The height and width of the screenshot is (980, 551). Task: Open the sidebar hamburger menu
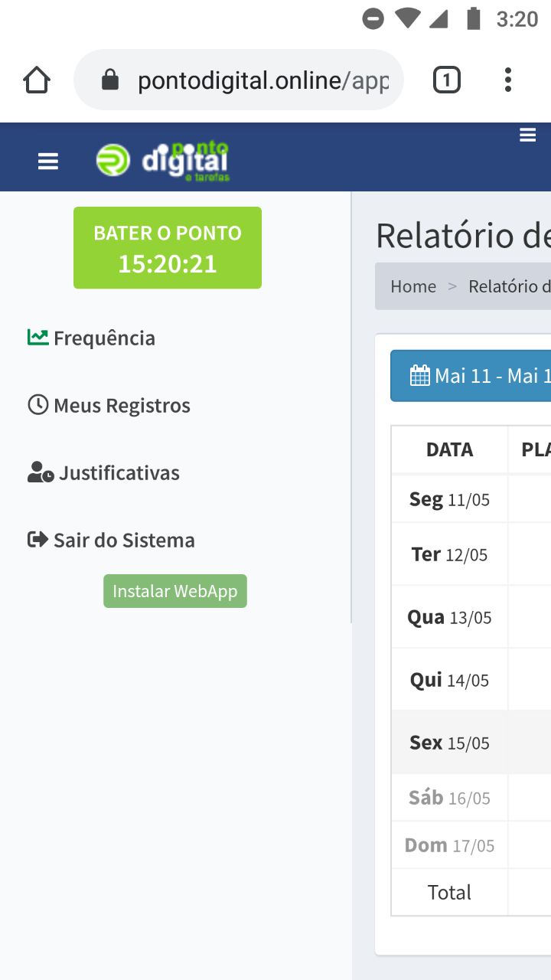(x=48, y=161)
